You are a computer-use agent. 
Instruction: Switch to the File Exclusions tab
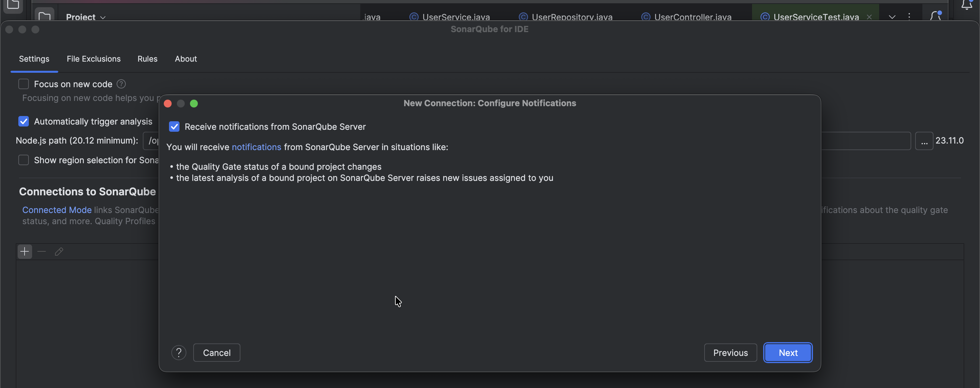94,59
